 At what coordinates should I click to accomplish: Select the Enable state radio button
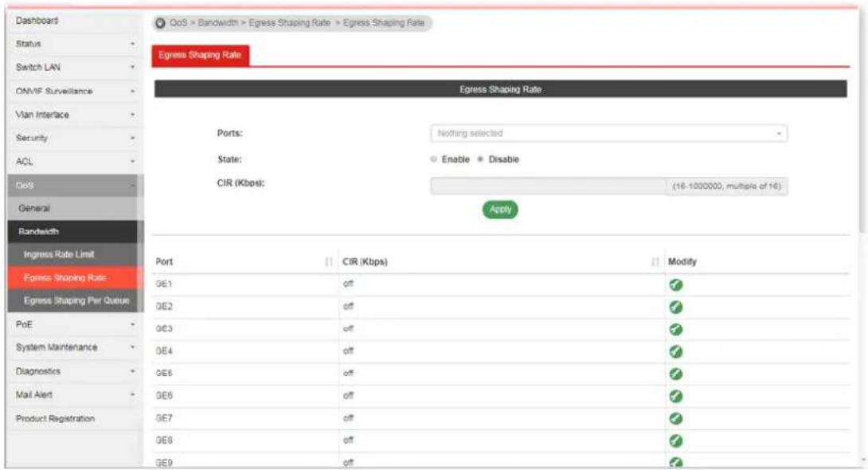pyautogui.click(x=433, y=159)
